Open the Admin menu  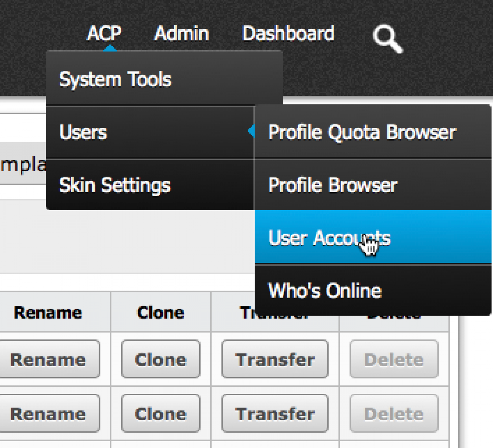pyautogui.click(x=181, y=33)
